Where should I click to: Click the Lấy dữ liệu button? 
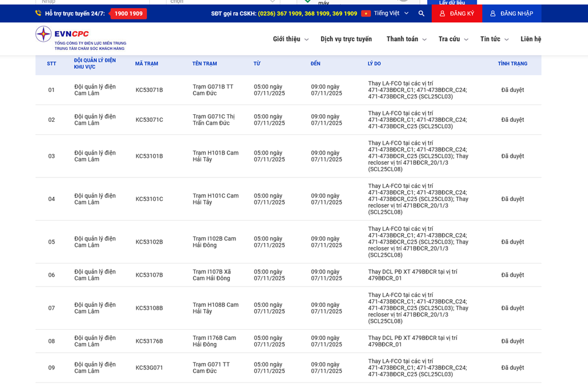[x=452, y=3]
